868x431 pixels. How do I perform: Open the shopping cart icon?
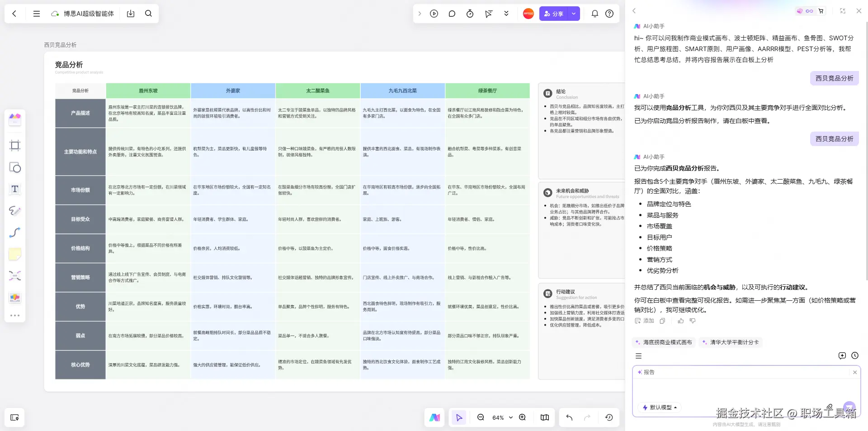[x=821, y=11]
